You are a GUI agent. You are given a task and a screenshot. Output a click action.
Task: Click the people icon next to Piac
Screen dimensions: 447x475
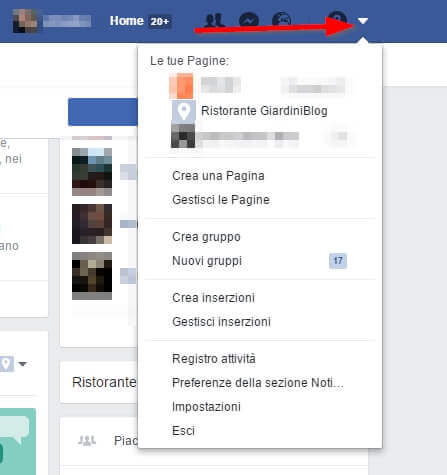pos(87,441)
